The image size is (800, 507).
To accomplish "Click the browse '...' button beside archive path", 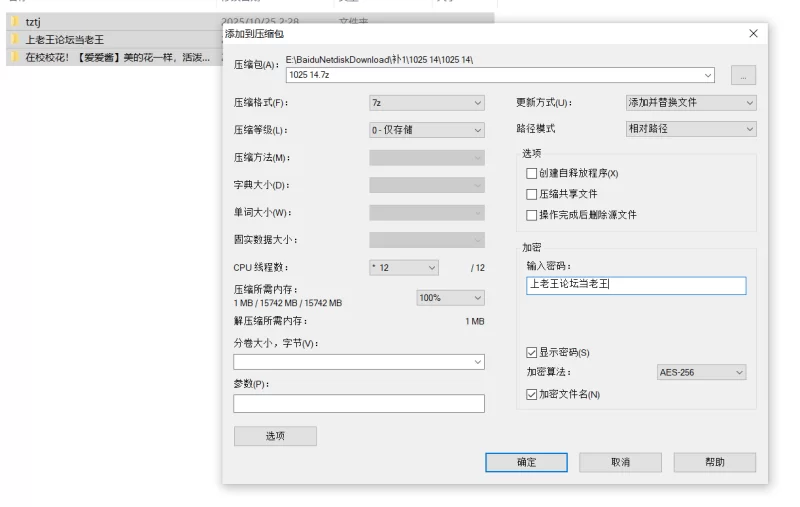I will [743, 75].
